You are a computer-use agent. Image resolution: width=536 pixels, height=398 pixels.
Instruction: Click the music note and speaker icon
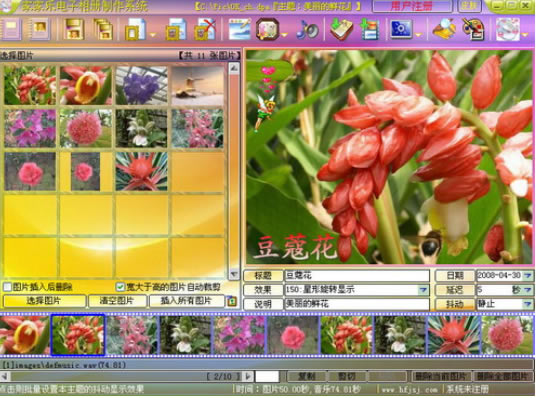[308, 30]
